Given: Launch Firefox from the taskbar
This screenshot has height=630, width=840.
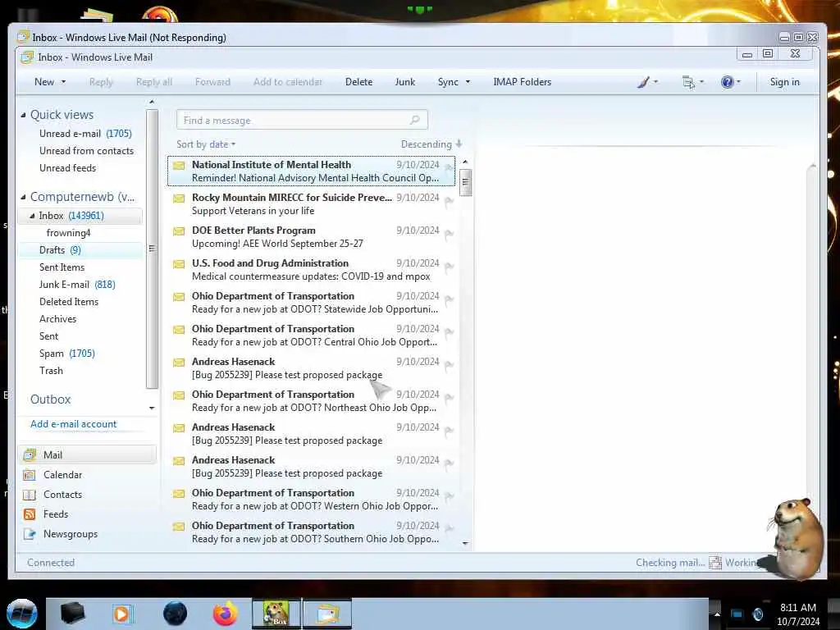Looking at the screenshot, I should 226,614.
